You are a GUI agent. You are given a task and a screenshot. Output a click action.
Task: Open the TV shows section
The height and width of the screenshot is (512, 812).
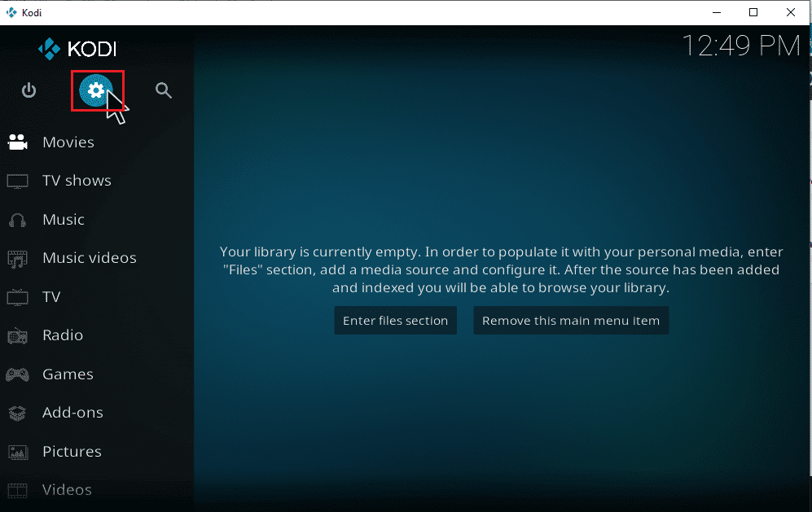tap(77, 180)
